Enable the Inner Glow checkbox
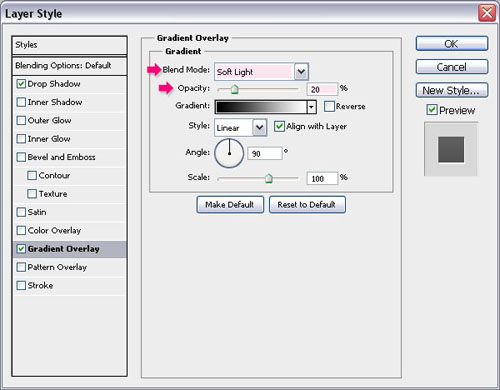This screenshot has width=500, height=390. pyautogui.click(x=21, y=139)
